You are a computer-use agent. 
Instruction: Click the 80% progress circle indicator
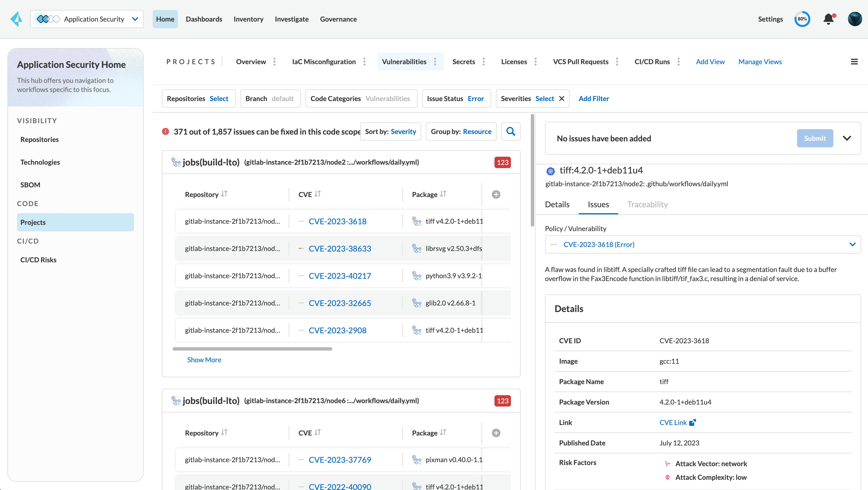point(802,19)
